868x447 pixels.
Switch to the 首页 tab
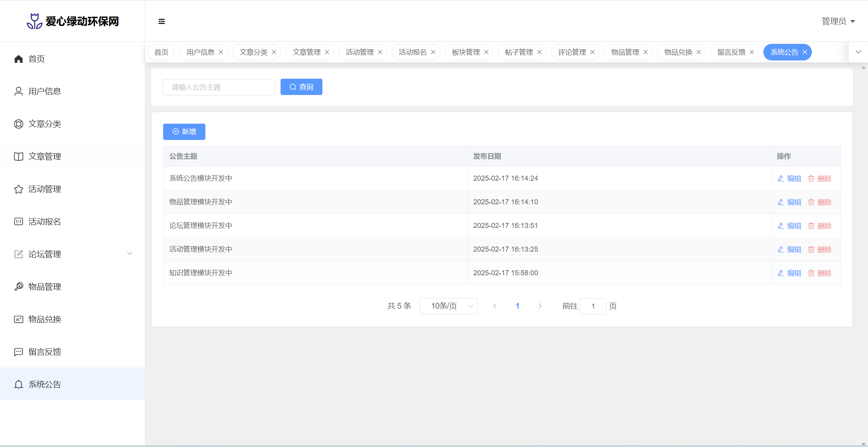161,52
